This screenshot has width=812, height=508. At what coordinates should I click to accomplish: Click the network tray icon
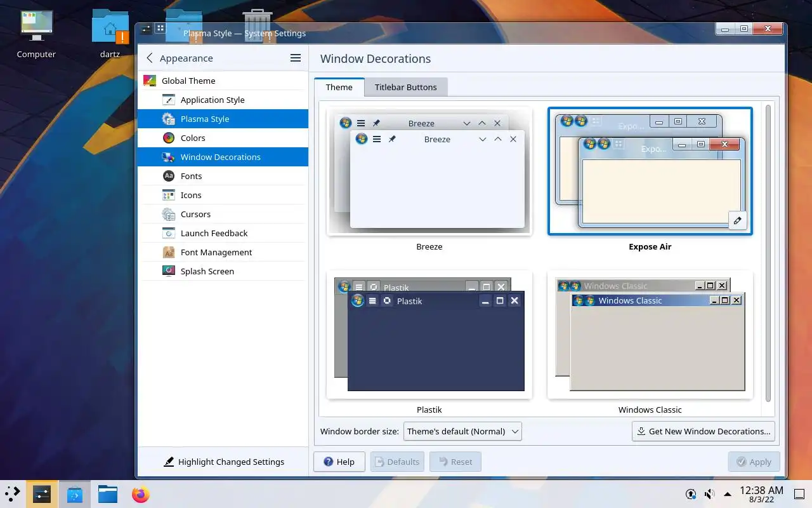[x=691, y=494]
